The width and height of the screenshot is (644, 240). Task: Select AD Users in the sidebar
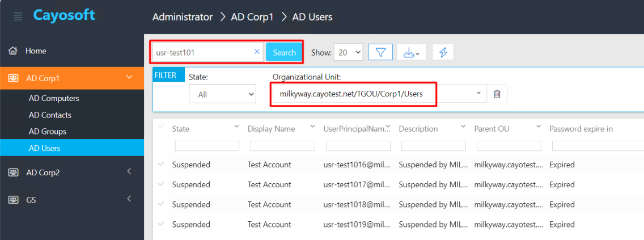click(x=72, y=148)
